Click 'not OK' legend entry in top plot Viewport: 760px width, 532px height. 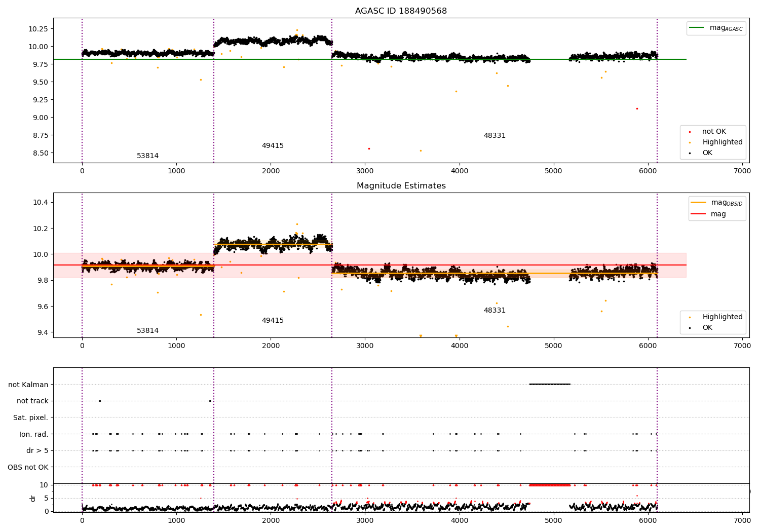(714, 132)
